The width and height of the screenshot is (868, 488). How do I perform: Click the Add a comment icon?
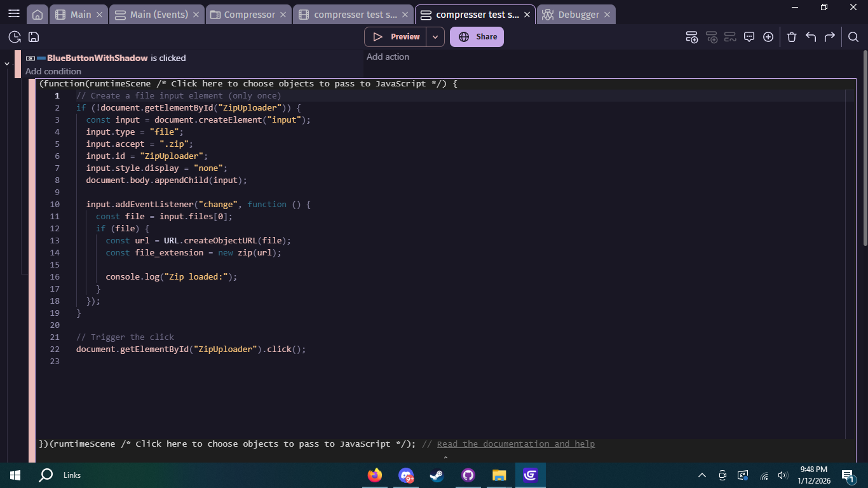[749, 37]
